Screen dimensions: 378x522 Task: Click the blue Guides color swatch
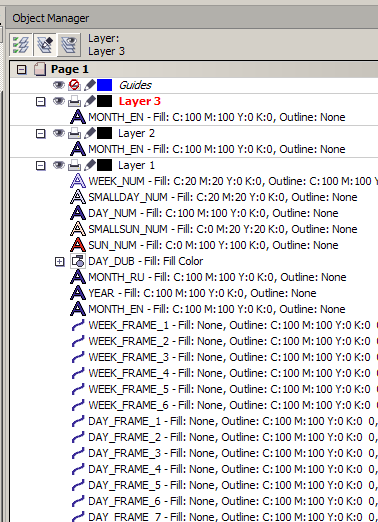click(104, 85)
